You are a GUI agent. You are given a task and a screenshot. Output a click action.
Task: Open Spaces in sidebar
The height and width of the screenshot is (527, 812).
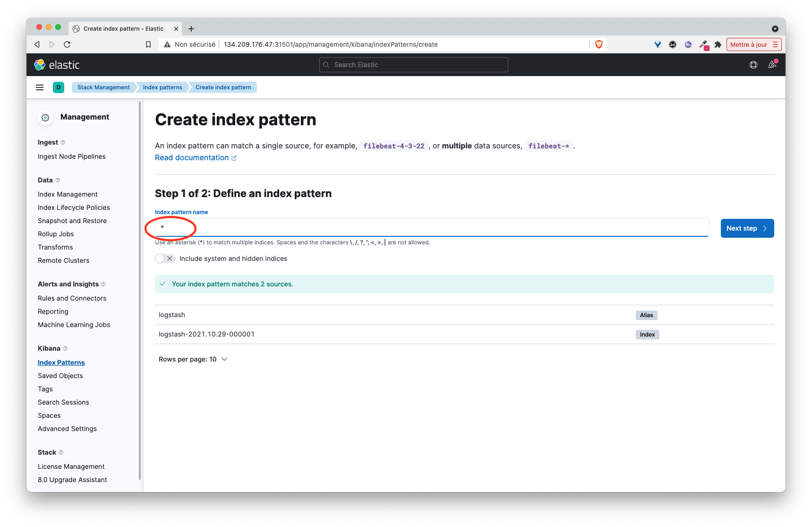[49, 415]
